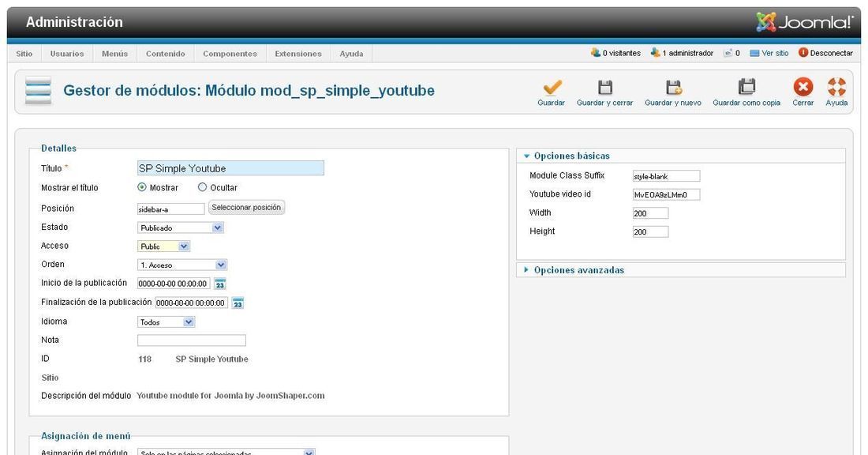Viewport: 868px width, 455px height.
Task: Open the Menús menu
Action: 114,54
